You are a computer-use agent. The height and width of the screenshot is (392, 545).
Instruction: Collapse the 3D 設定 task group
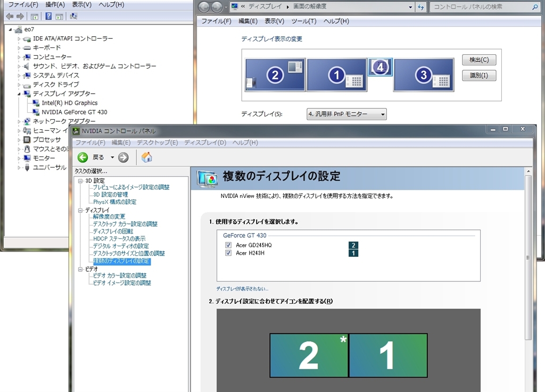click(x=80, y=181)
